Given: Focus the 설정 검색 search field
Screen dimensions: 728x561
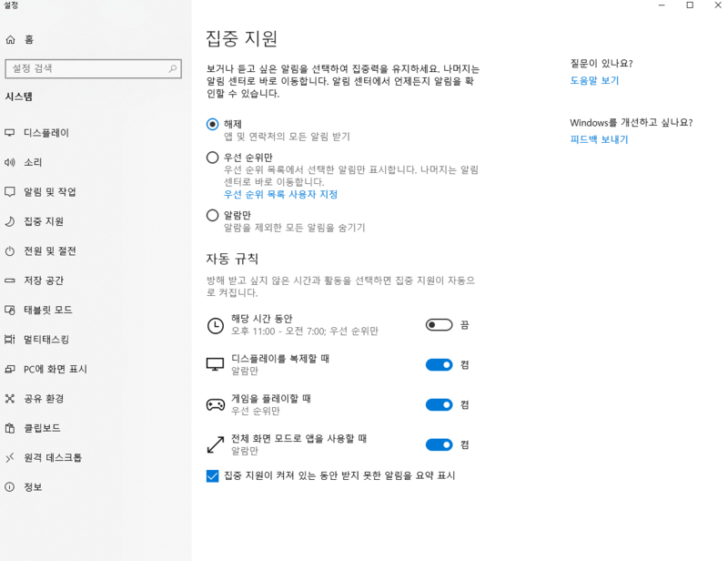Looking at the screenshot, I should coord(93,69).
